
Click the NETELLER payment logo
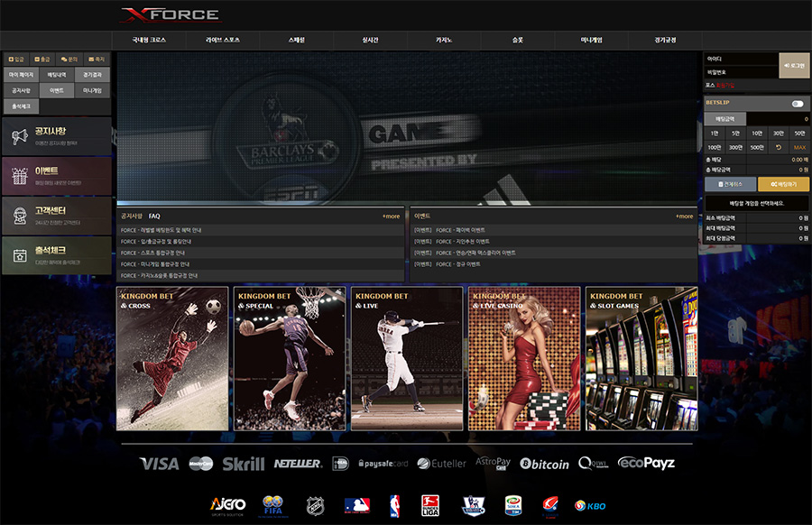(298, 464)
